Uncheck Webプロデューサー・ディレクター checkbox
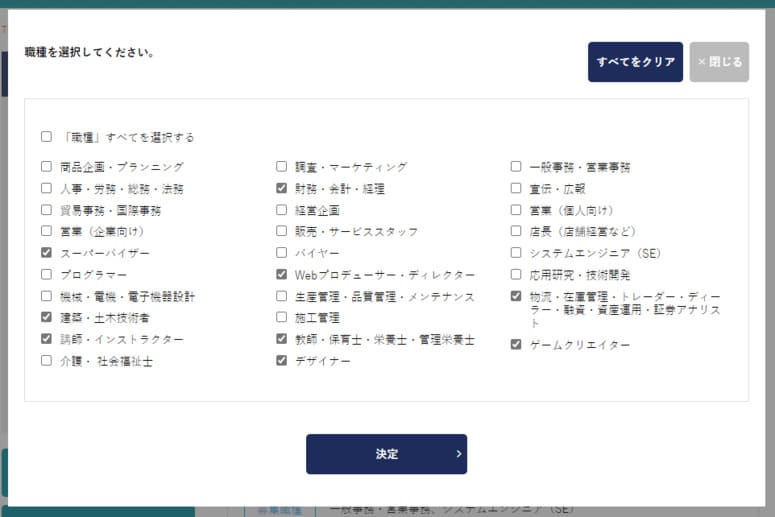775x517 pixels. coord(282,274)
